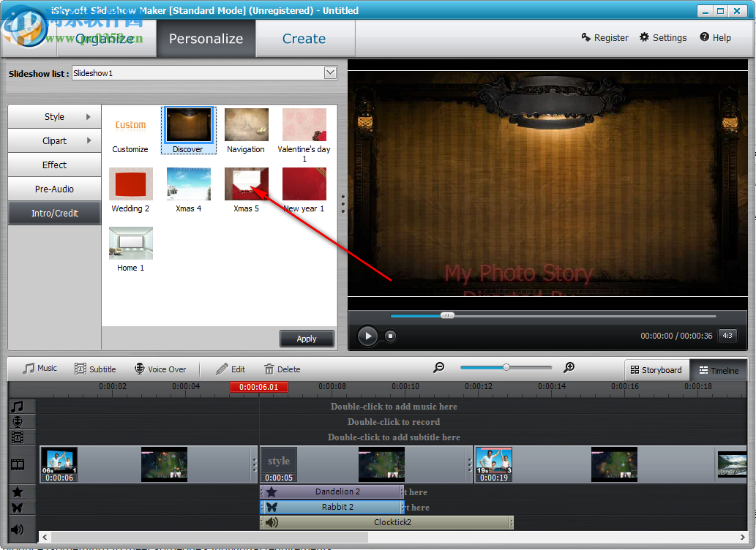
Task: Click the zoom out magnifier icon
Action: [x=438, y=368]
